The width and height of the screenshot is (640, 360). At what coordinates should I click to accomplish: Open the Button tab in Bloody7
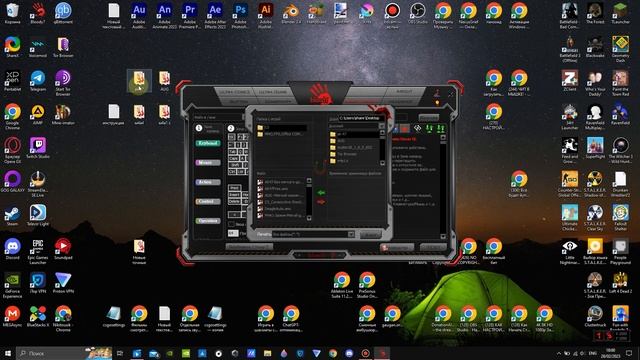pos(239,101)
